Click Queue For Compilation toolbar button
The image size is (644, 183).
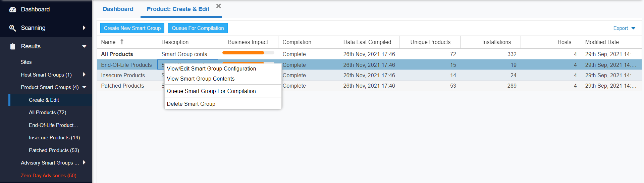pyautogui.click(x=198, y=28)
